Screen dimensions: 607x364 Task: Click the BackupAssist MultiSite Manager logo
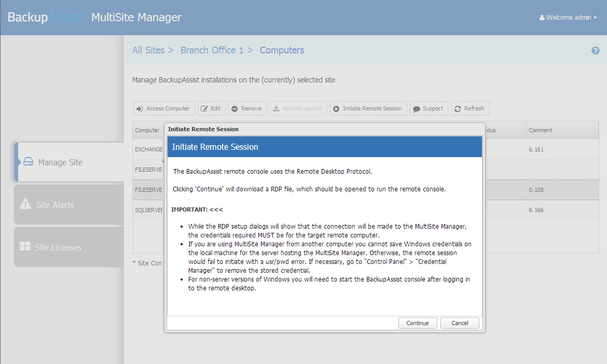94,18
